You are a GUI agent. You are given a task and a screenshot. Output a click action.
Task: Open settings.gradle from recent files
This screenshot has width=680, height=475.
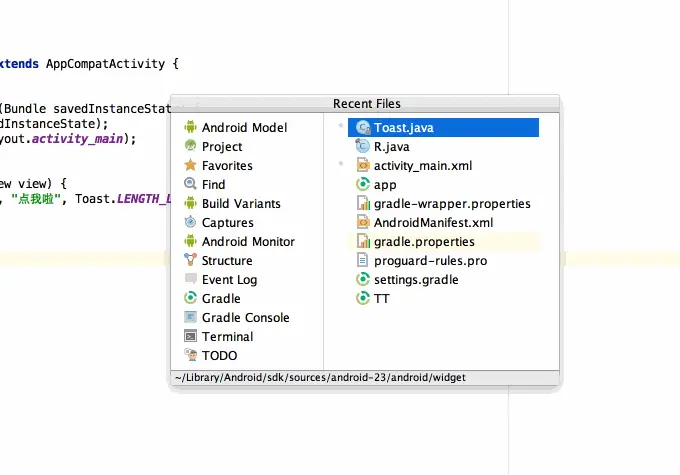coord(407,280)
